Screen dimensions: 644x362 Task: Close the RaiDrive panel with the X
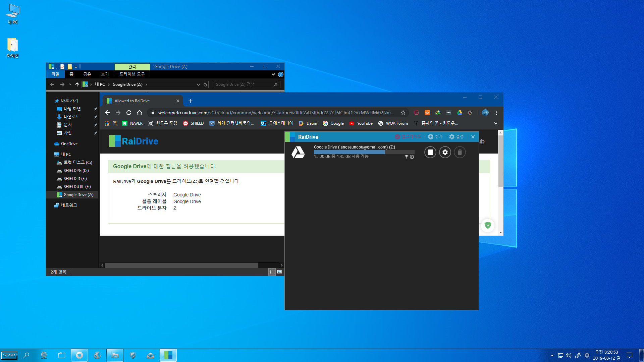point(473,137)
